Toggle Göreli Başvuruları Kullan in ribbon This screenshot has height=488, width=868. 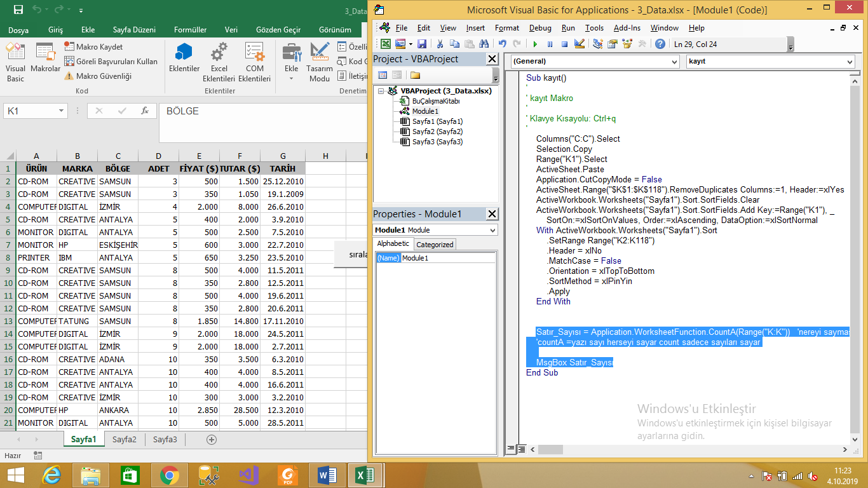(x=111, y=62)
